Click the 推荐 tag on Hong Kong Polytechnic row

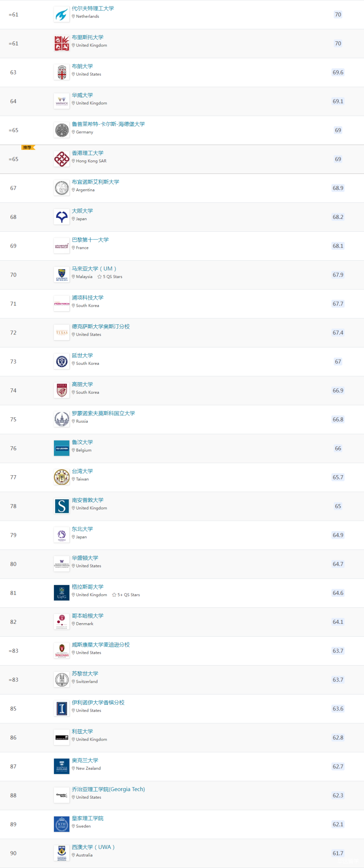click(28, 148)
